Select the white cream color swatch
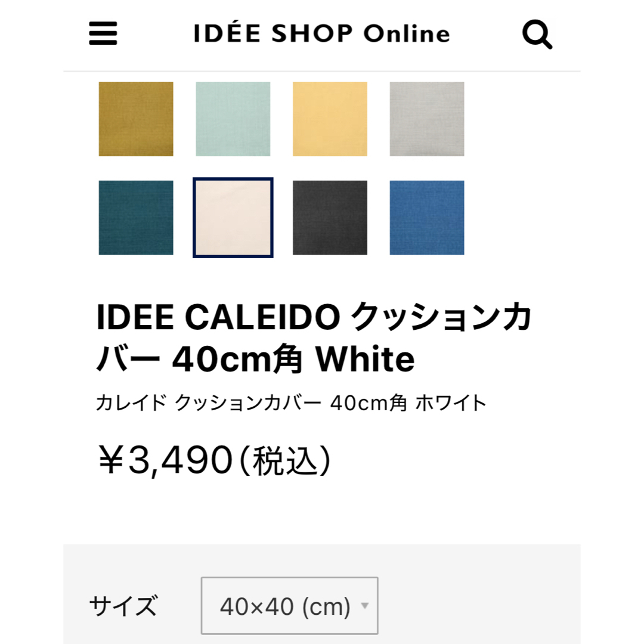The width and height of the screenshot is (644, 644). pyautogui.click(x=233, y=218)
